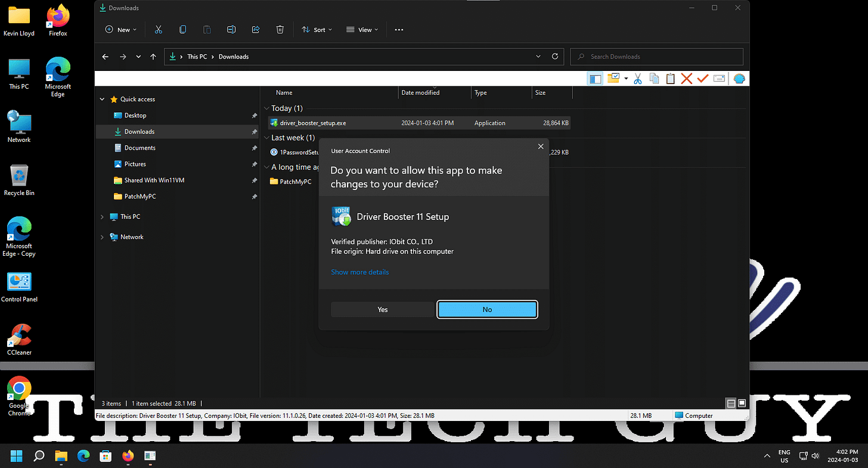Open the New dropdown menu
The height and width of the screenshot is (468, 868).
point(121,29)
